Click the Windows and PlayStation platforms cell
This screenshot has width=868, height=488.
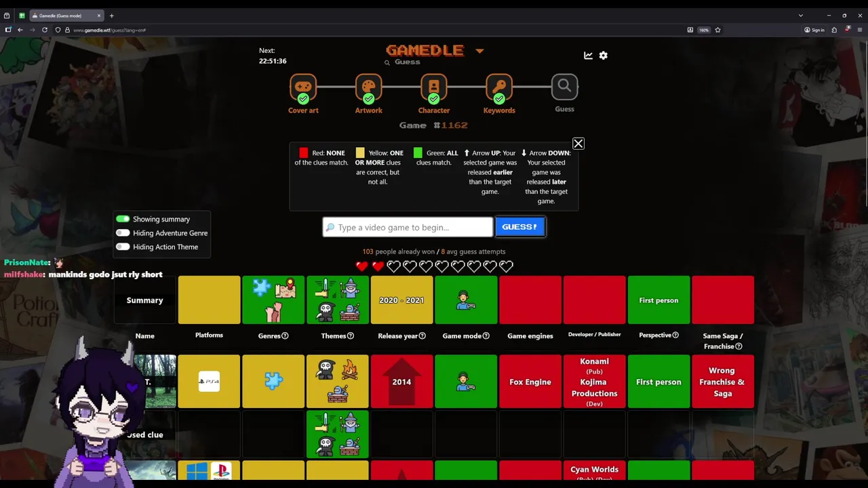(x=209, y=471)
